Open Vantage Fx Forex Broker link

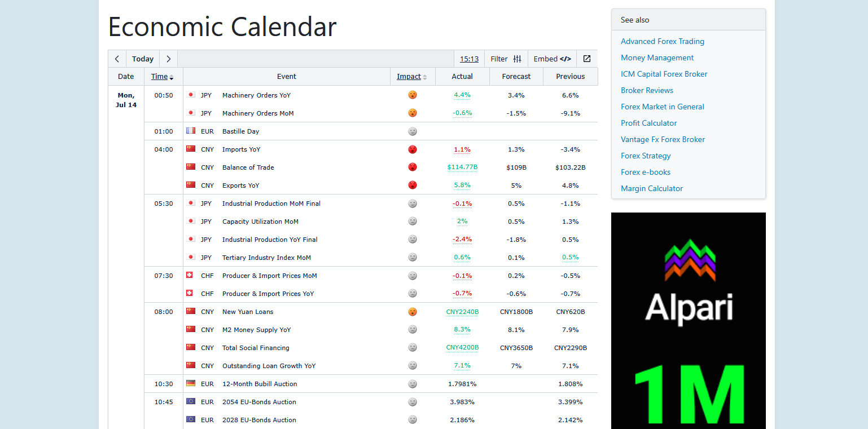pyautogui.click(x=663, y=139)
